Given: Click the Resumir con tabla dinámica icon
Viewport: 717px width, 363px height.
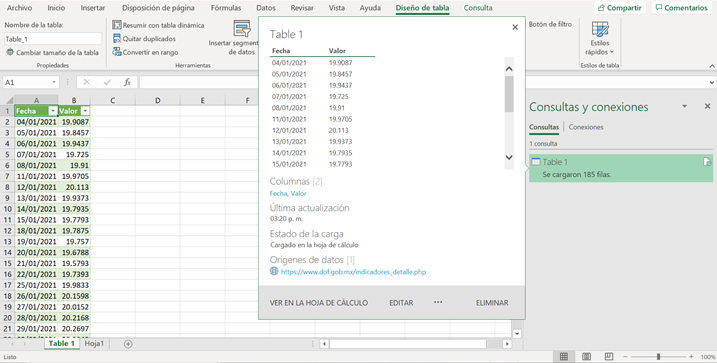Looking at the screenshot, I should pyautogui.click(x=117, y=25).
